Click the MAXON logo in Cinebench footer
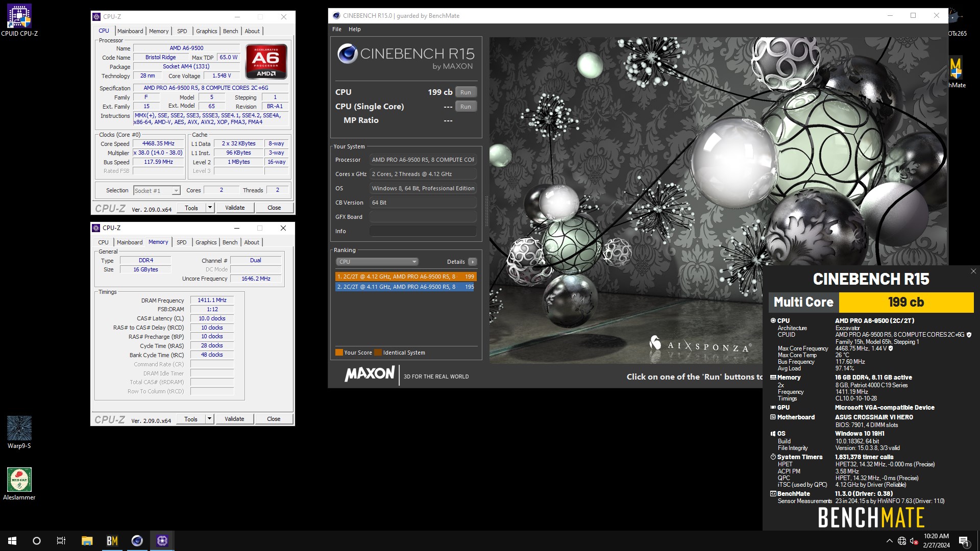 370,374
